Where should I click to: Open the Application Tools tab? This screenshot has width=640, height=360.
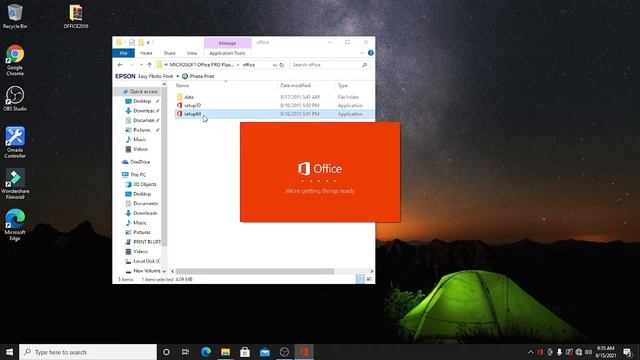[x=227, y=53]
